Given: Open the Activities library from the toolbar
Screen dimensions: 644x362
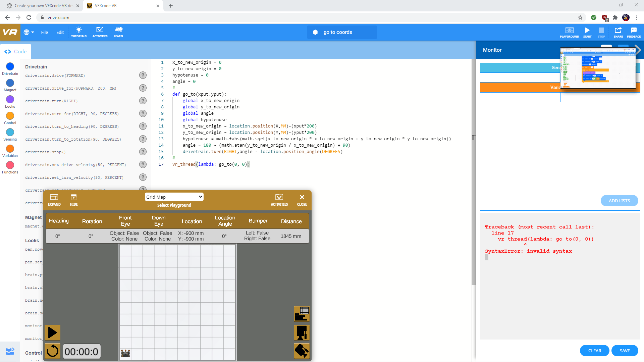Looking at the screenshot, I should pyautogui.click(x=99, y=32).
